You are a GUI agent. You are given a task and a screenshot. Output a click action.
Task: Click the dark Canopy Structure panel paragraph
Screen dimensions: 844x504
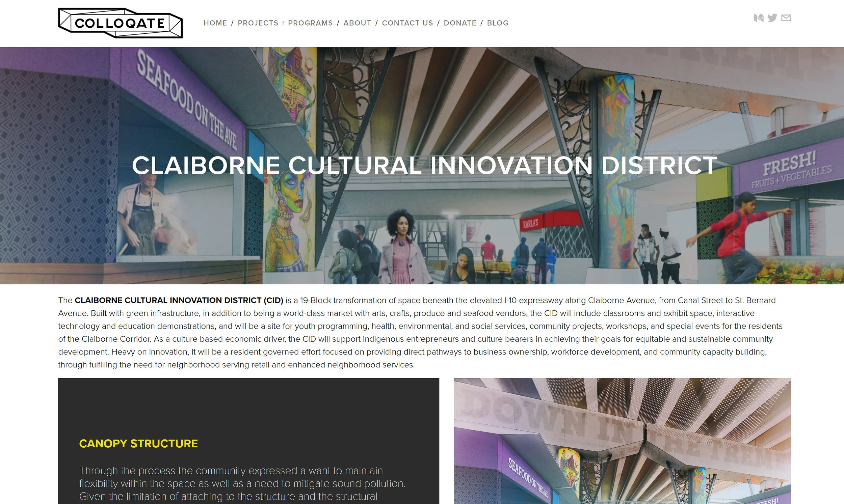pos(242,484)
